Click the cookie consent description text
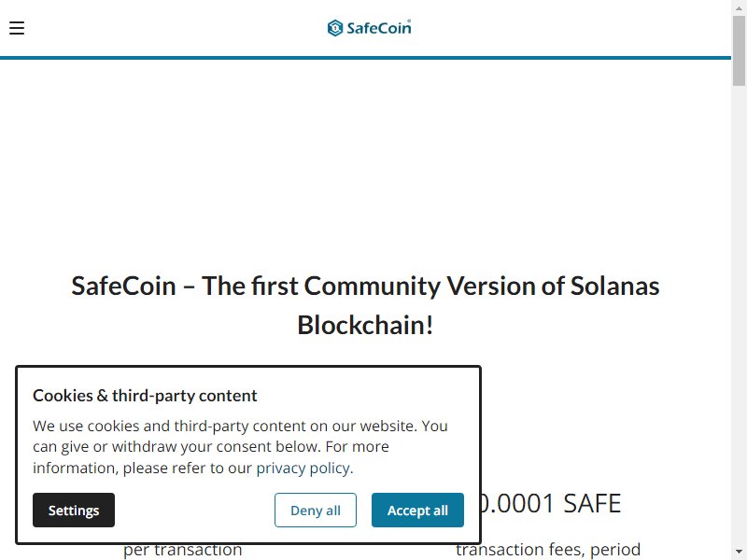 click(240, 447)
